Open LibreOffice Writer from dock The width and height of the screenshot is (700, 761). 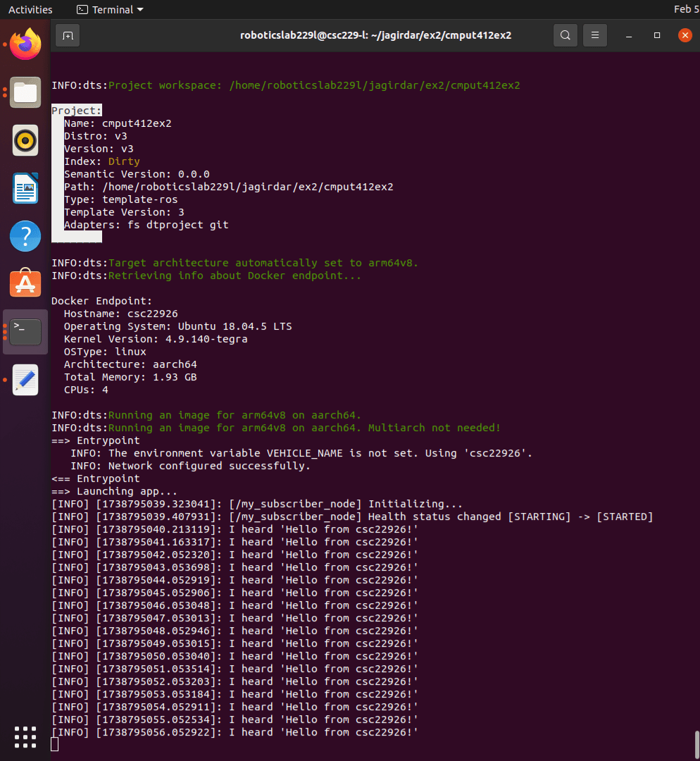pyautogui.click(x=25, y=188)
